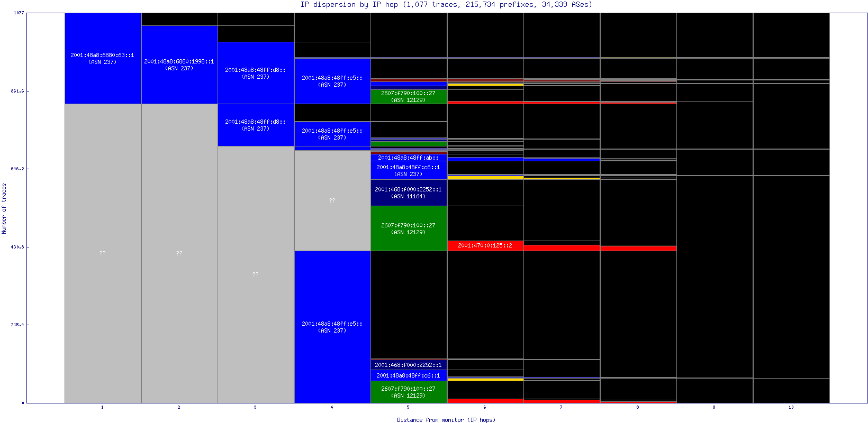Click the x-axis tick label 1
Viewport: 868px width, 423px height.
pos(103,407)
